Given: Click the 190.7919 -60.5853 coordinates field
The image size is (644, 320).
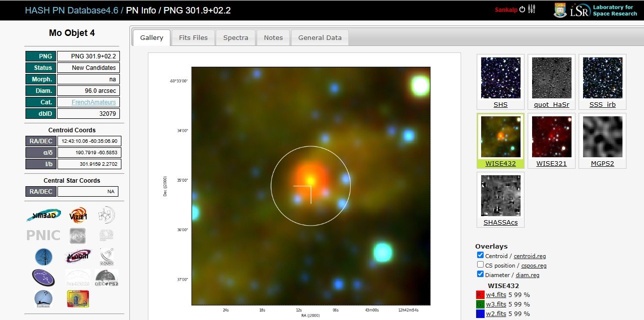Looking at the screenshot, I should tap(89, 152).
